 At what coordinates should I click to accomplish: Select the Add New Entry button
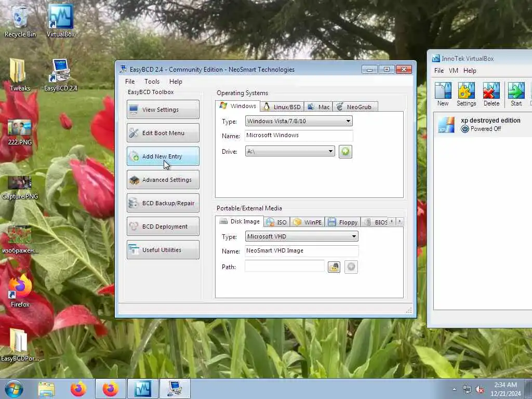(x=163, y=156)
